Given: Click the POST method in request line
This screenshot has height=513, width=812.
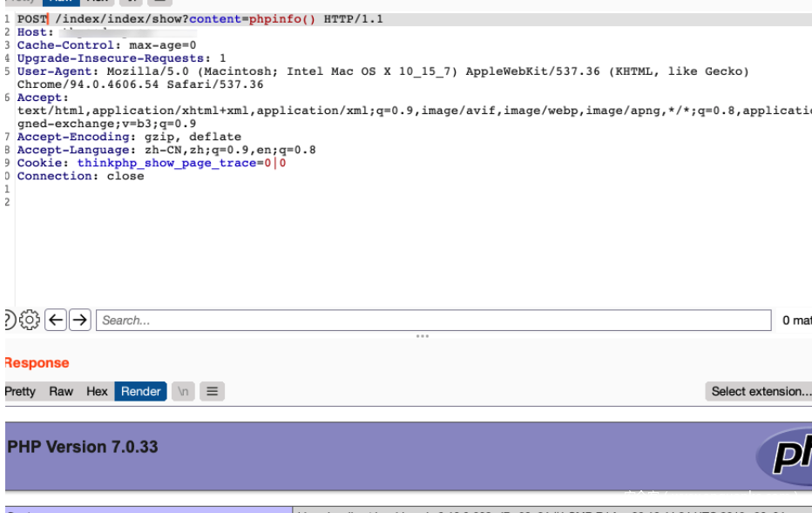Looking at the screenshot, I should [32, 19].
